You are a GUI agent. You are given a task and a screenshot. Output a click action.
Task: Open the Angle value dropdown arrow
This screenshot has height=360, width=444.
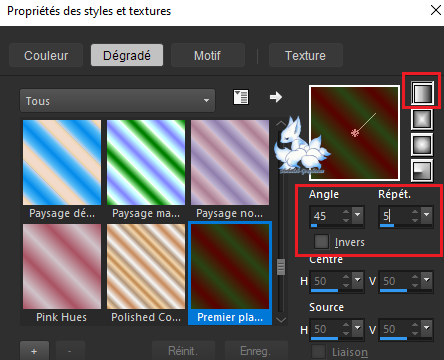[x=358, y=215]
